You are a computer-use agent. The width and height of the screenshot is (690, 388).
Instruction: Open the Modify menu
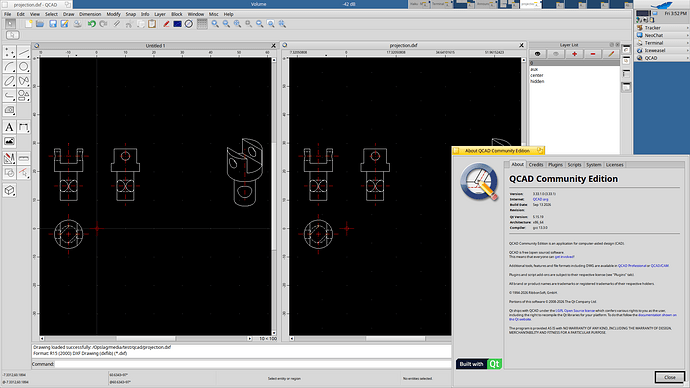[114, 14]
